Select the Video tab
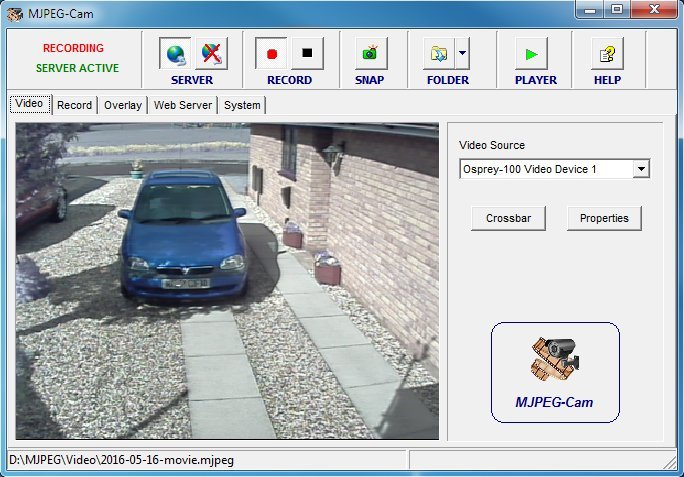 tap(30, 104)
